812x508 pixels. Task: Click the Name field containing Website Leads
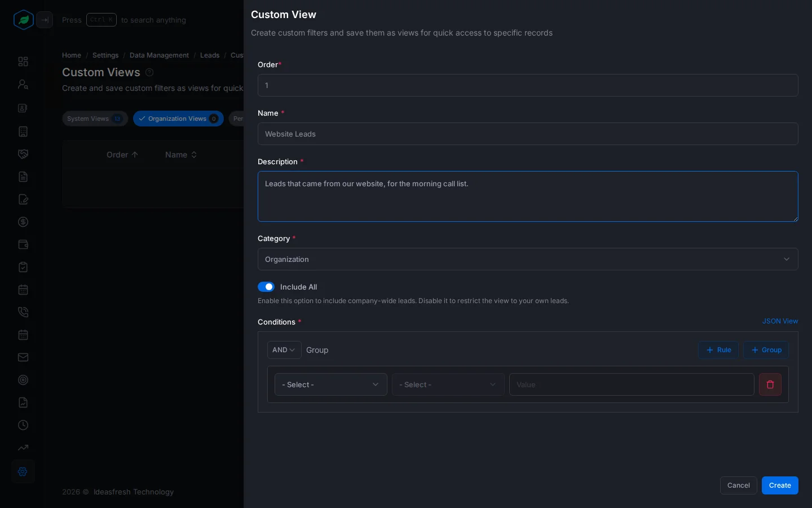click(x=528, y=134)
